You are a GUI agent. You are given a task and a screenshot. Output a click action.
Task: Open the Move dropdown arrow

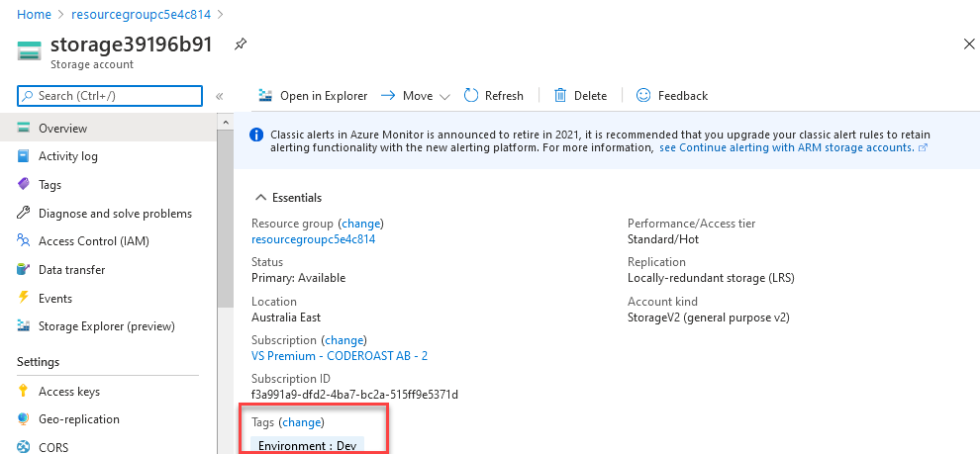tap(445, 97)
